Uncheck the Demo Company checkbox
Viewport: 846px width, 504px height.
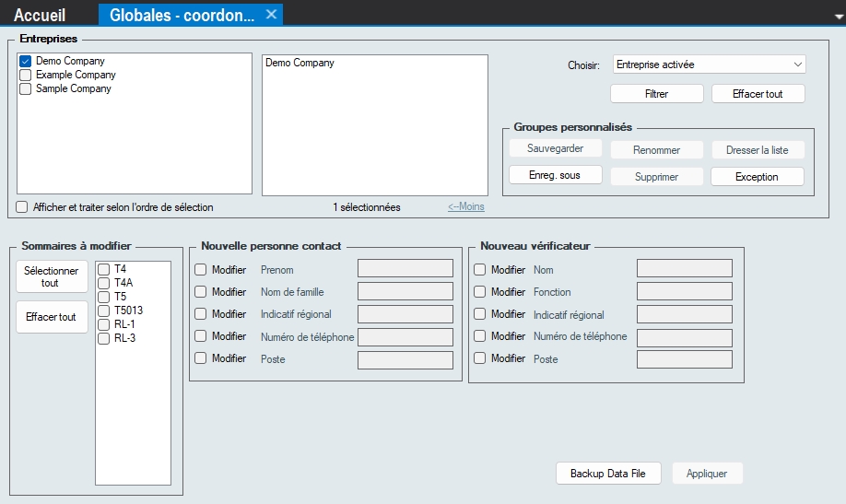(26, 62)
